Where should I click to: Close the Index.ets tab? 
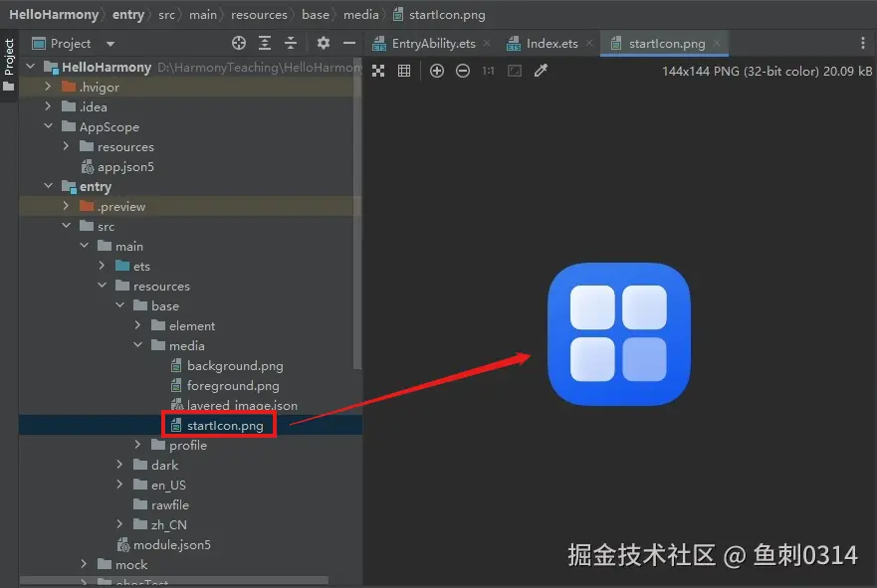pyautogui.click(x=589, y=43)
